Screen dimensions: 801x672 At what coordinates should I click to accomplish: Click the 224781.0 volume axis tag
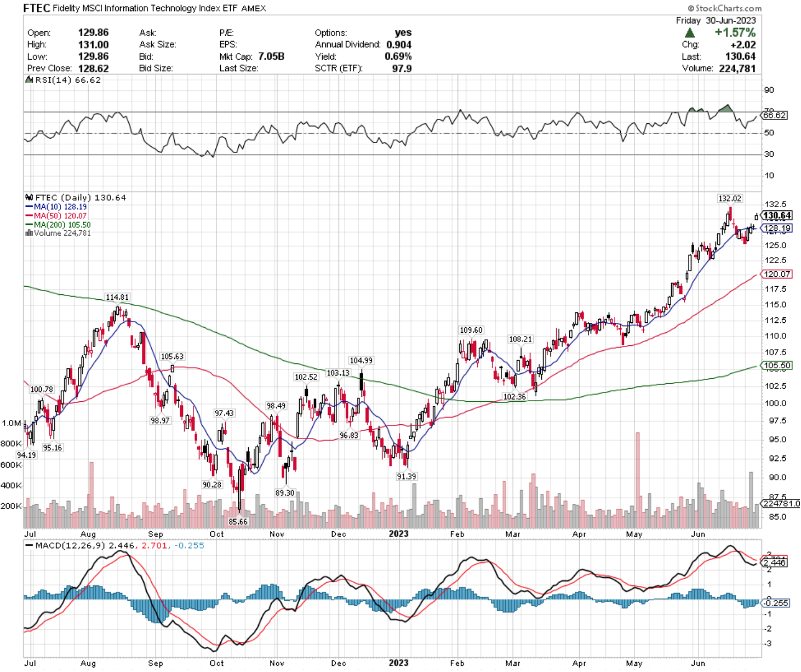781,503
